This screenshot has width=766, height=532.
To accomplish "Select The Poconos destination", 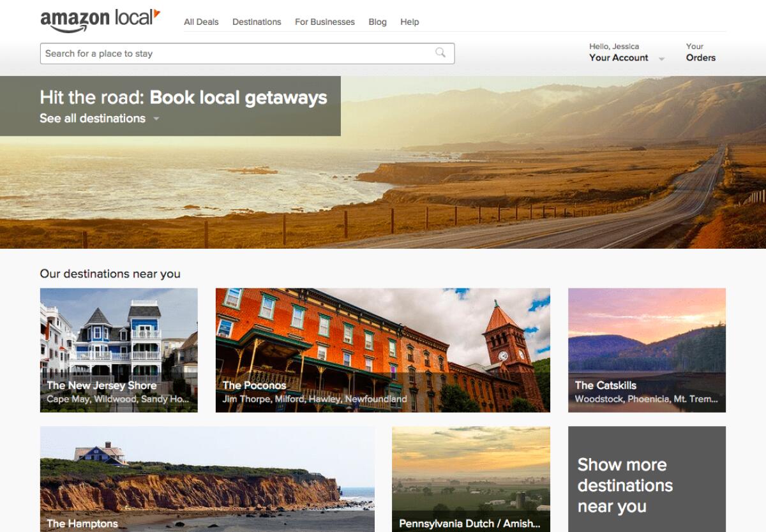I will 382,350.
